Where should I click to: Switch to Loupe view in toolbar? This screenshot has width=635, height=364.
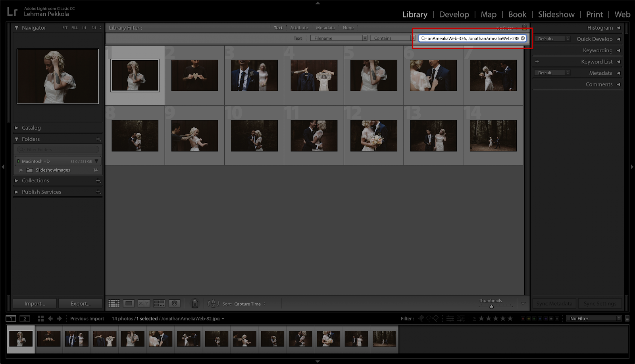point(129,303)
